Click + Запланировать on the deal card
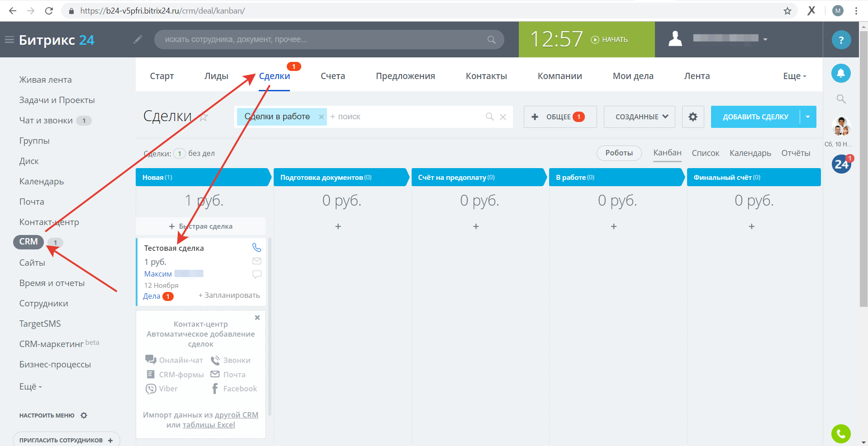The image size is (868, 446). (x=229, y=295)
